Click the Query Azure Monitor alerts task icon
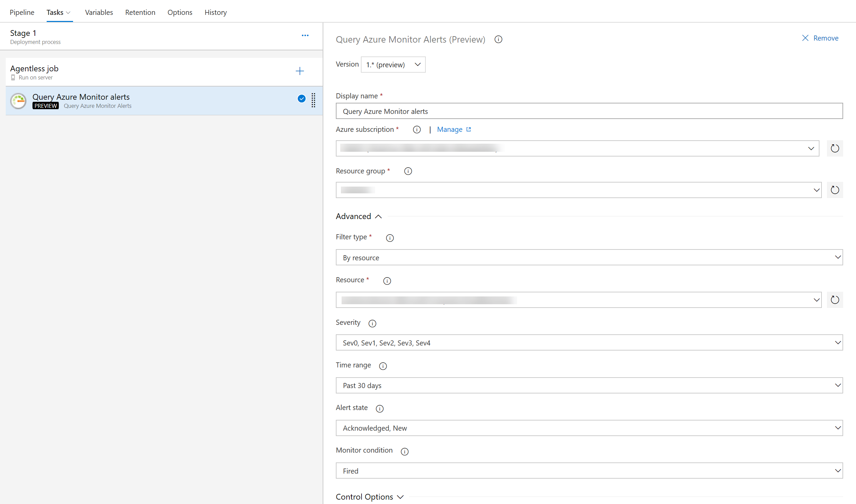The width and height of the screenshot is (856, 504). click(x=19, y=101)
